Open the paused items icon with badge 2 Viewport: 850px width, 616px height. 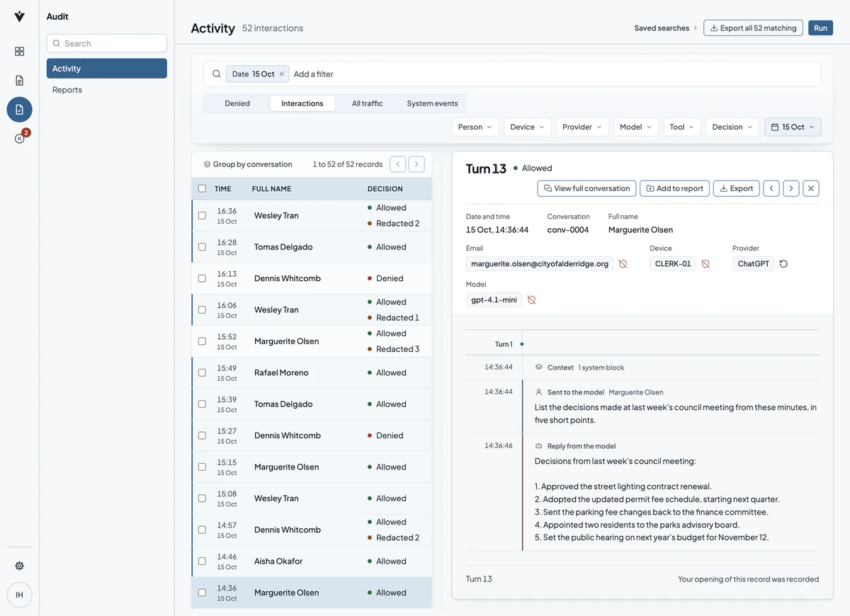[19, 138]
